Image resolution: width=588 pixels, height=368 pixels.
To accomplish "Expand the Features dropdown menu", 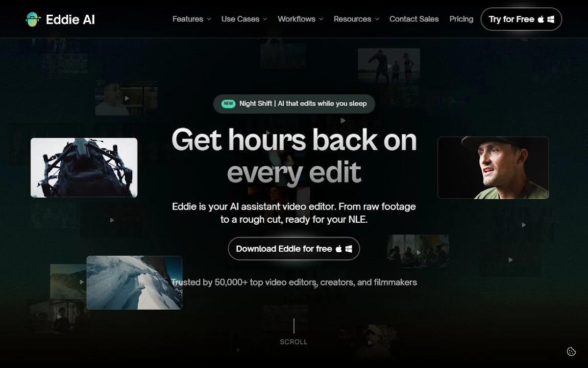I will (192, 19).
